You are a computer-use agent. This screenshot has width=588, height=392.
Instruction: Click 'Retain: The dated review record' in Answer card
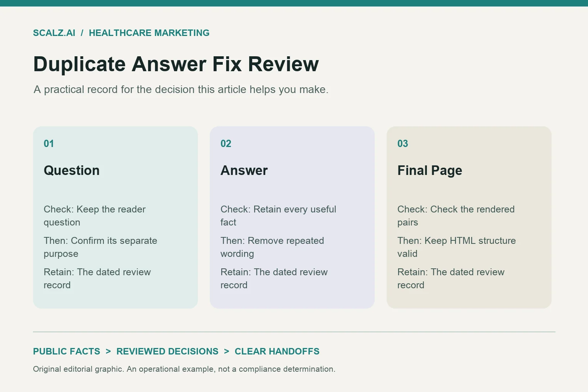point(274,278)
